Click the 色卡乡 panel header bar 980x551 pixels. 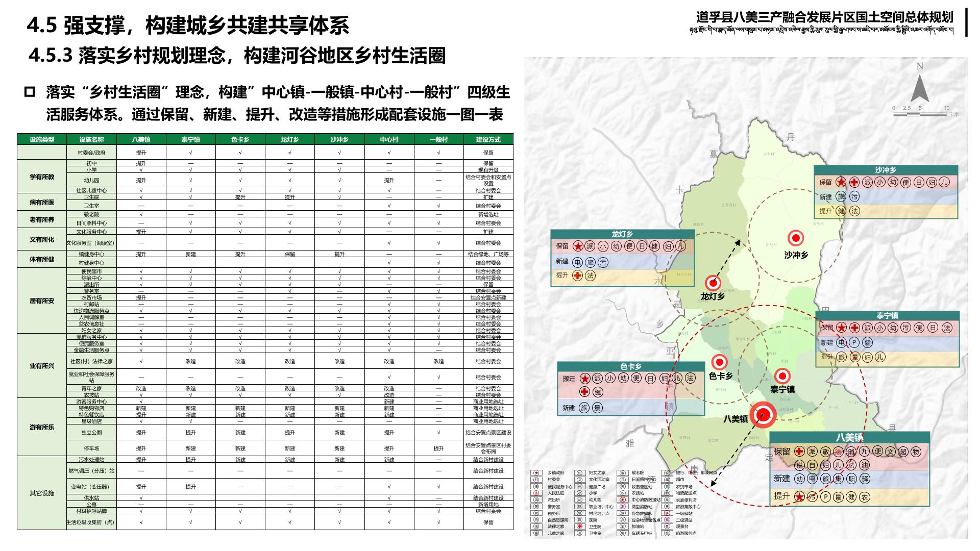pos(631,366)
